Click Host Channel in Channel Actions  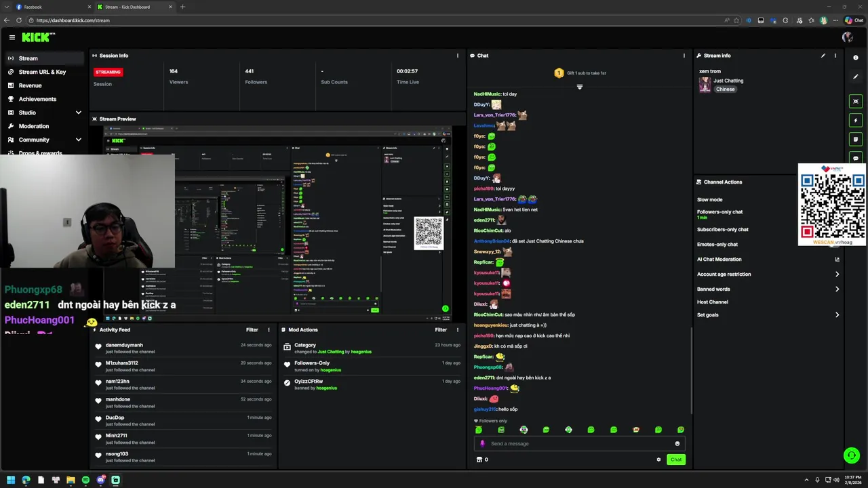[713, 302]
